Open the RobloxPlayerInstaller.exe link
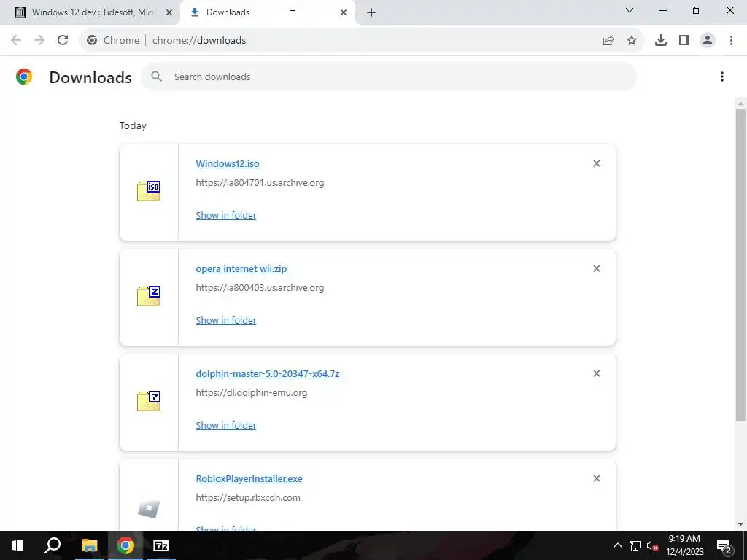This screenshot has width=747, height=560. (x=249, y=478)
